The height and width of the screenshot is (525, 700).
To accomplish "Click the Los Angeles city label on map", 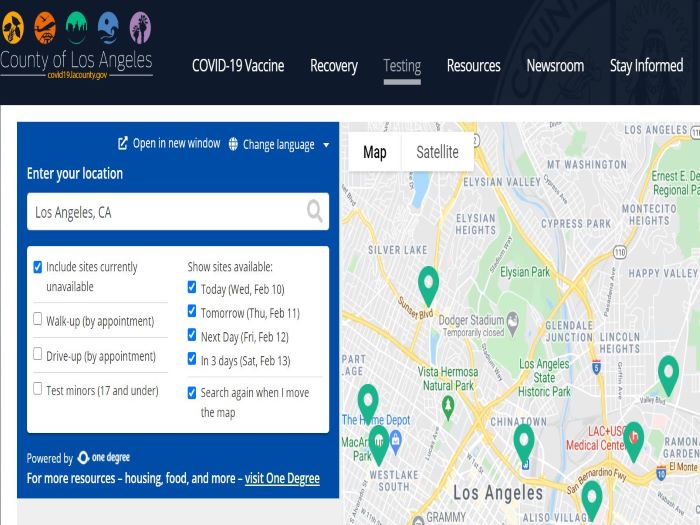I will click(x=498, y=493).
